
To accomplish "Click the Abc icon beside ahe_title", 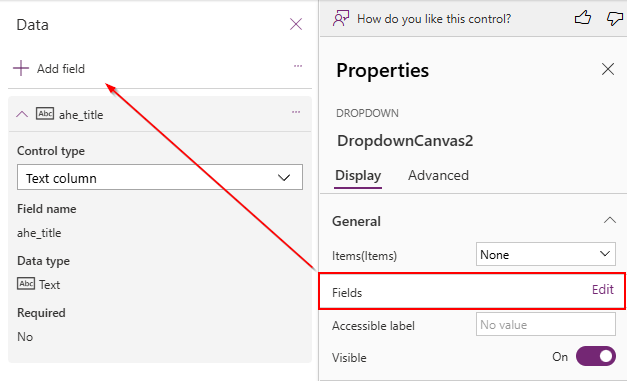I will click(45, 114).
